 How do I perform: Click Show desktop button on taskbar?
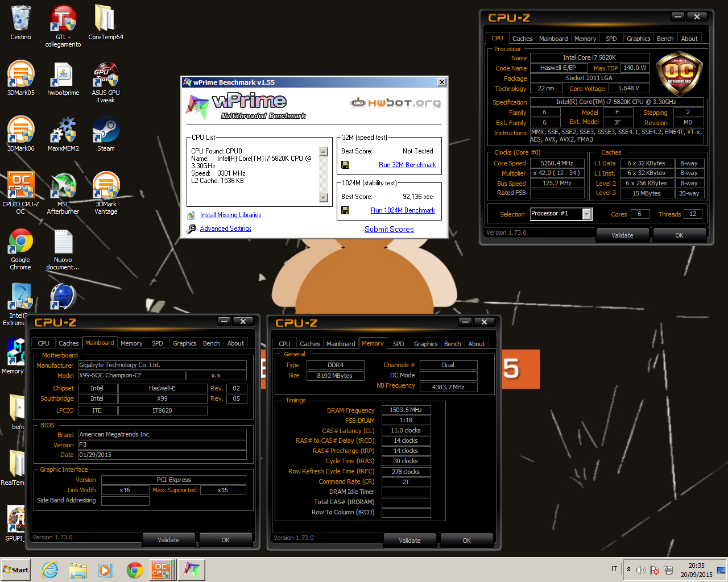[x=722, y=570]
